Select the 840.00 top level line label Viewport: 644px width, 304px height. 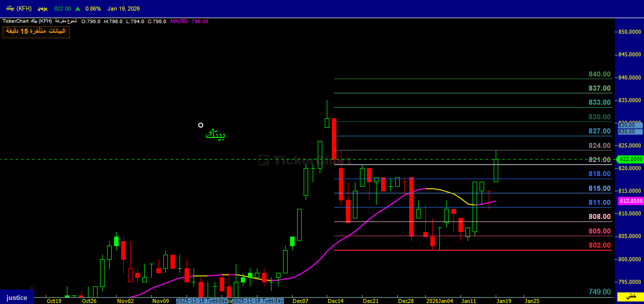coord(599,74)
